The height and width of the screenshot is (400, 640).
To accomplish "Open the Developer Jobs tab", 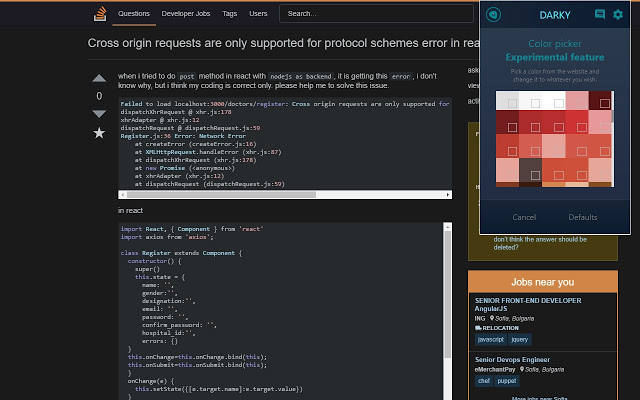I will [186, 13].
